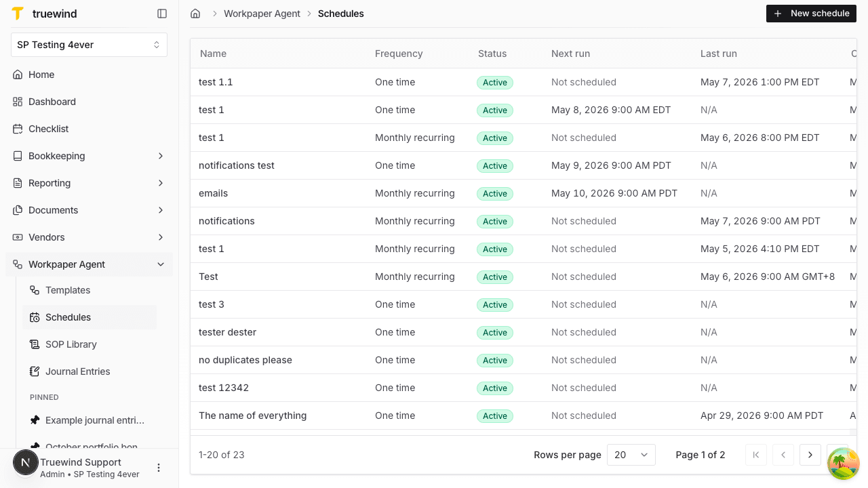868x488 pixels.
Task: Click the SOP Library icon
Action: (35, 344)
